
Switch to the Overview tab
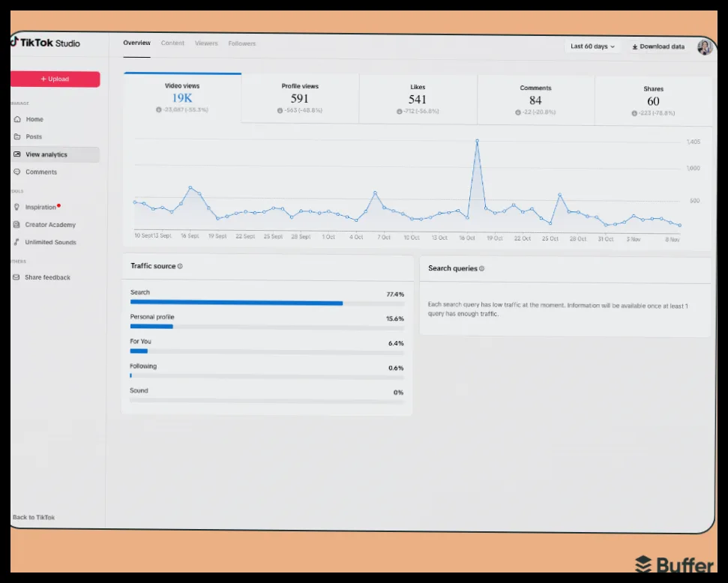137,43
